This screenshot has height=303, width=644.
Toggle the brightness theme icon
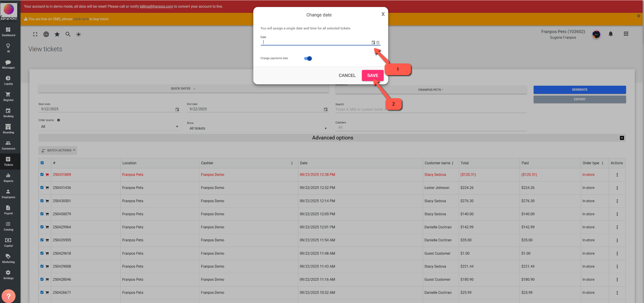[x=79, y=34]
